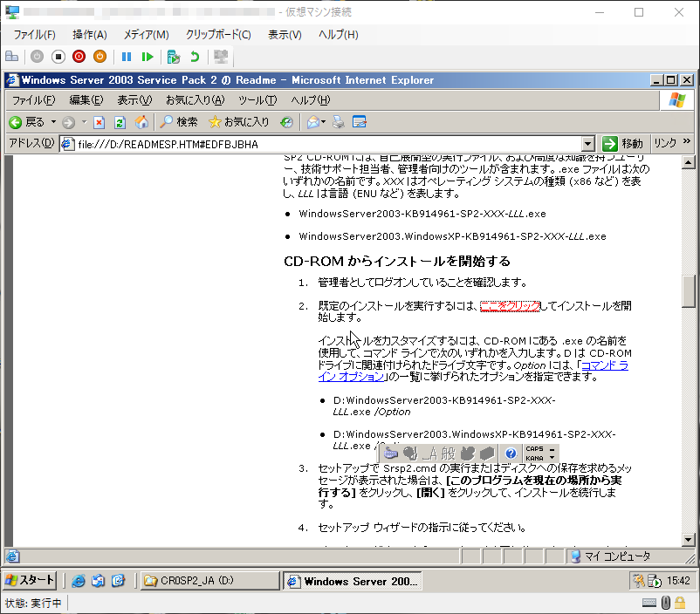Expand the リンク links chevron
Image resolution: width=700 pixels, height=614 pixels.
click(x=687, y=142)
